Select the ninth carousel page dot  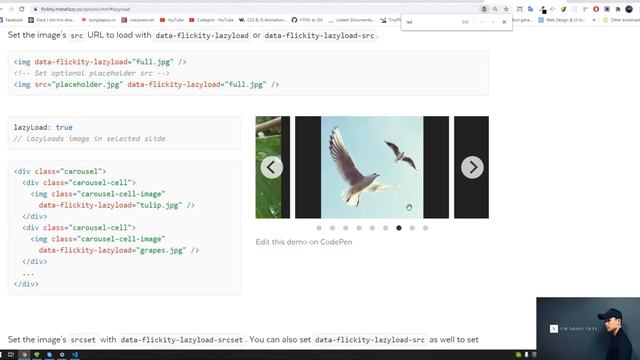coord(425,228)
